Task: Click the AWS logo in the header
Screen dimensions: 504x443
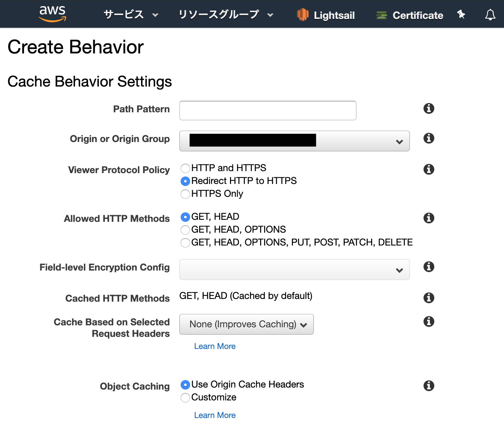Action: tap(52, 14)
